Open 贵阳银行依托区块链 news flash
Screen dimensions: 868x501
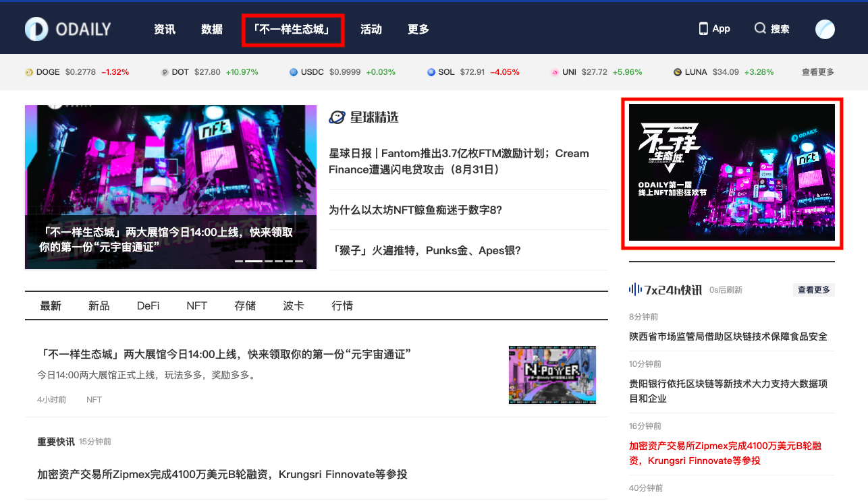coord(728,391)
